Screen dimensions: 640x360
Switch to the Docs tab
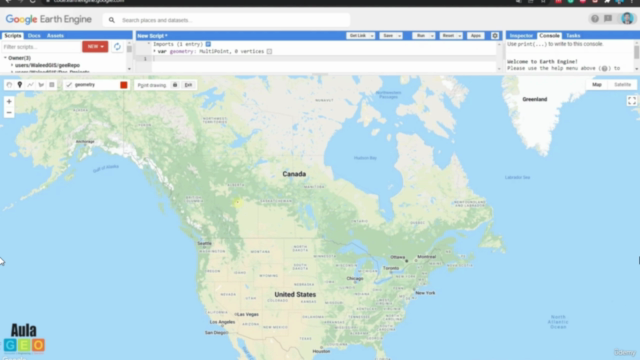(x=34, y=36)
